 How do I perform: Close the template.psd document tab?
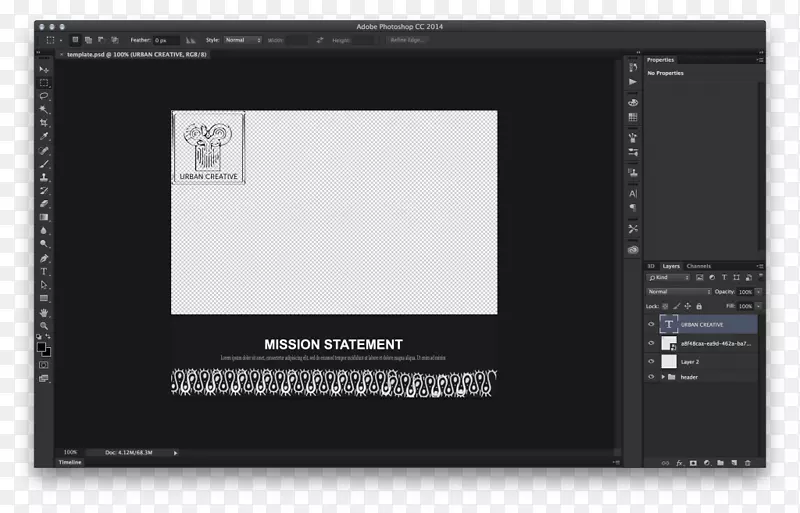[x=62, y=54]
